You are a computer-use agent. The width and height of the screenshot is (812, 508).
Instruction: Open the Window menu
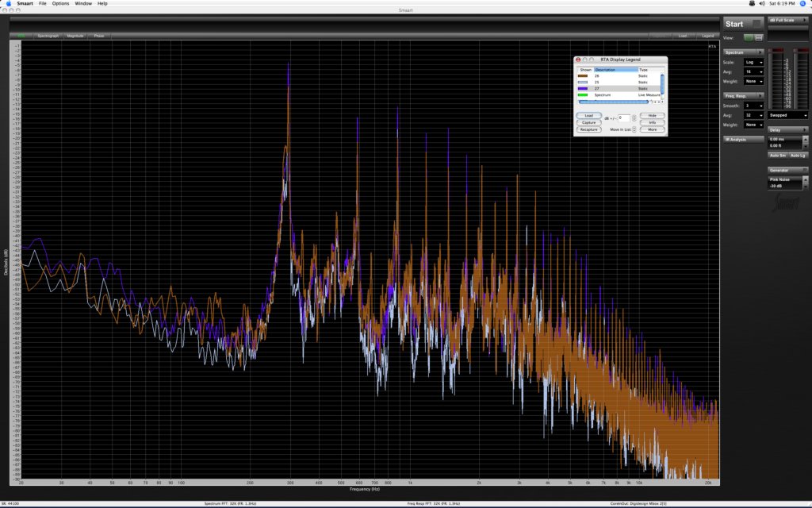(83, 3)
